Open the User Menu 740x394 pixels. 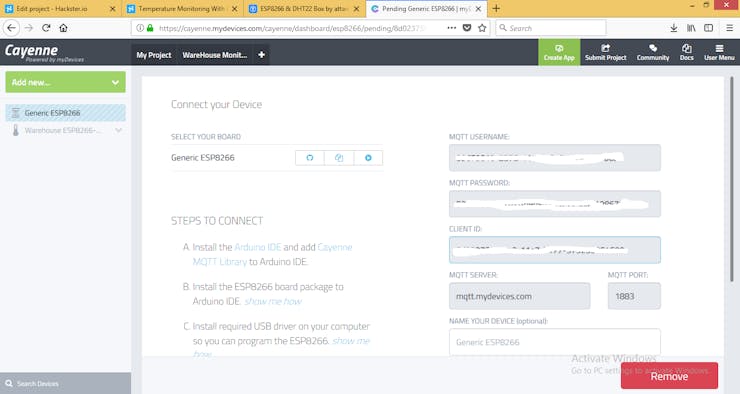719,52
